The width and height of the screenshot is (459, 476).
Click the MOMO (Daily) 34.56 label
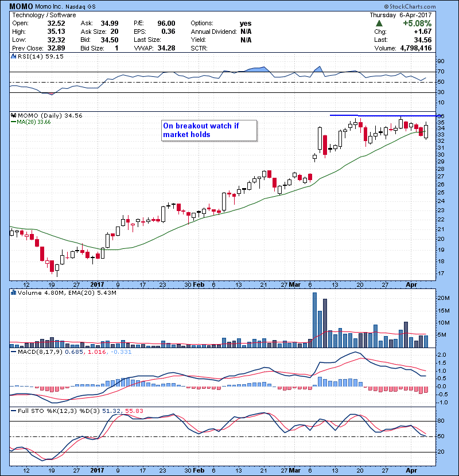click(x=50, y=115)
